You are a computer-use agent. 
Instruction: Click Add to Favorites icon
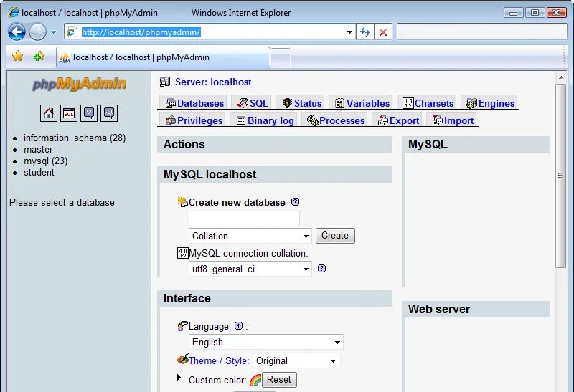tap(39, 57)
